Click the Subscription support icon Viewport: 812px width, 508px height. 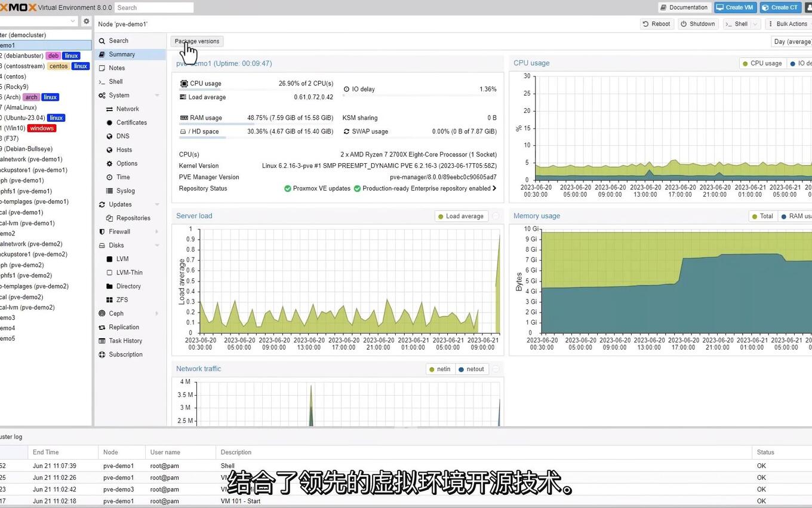103,355
